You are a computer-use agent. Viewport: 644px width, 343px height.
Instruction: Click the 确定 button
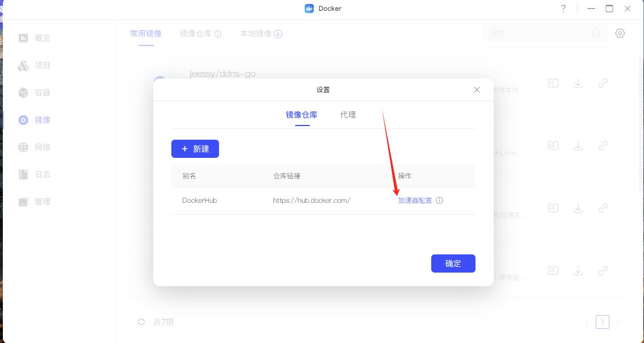tap(453, 263)
